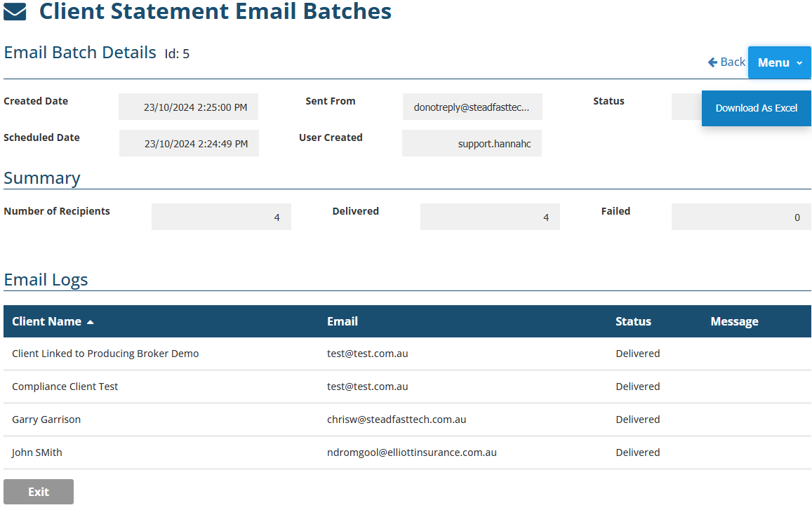The height and width of the screenshot is (510, 812).
Task: Click the Message column header
Action: [734, 321]
